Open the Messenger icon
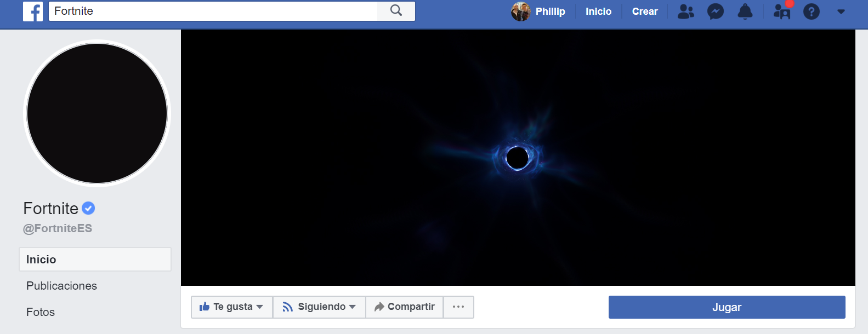868x334 pixels. tap(715, 11)
